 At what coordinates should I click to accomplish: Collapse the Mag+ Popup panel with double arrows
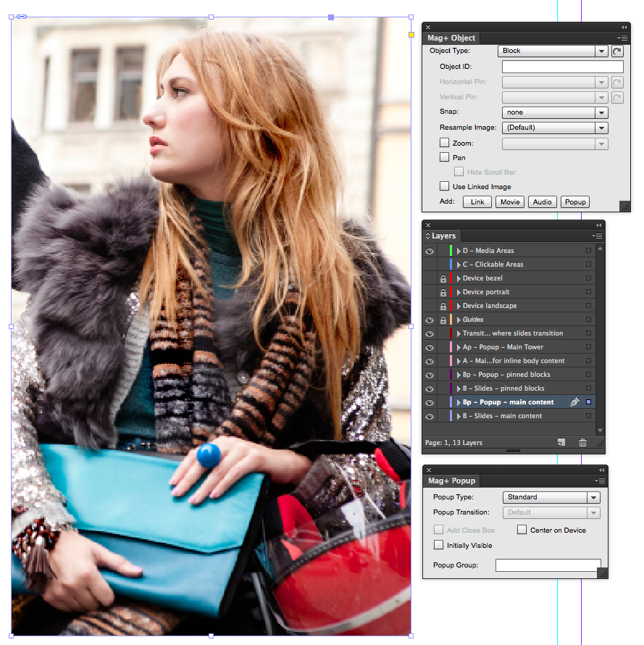click(602, 470)
